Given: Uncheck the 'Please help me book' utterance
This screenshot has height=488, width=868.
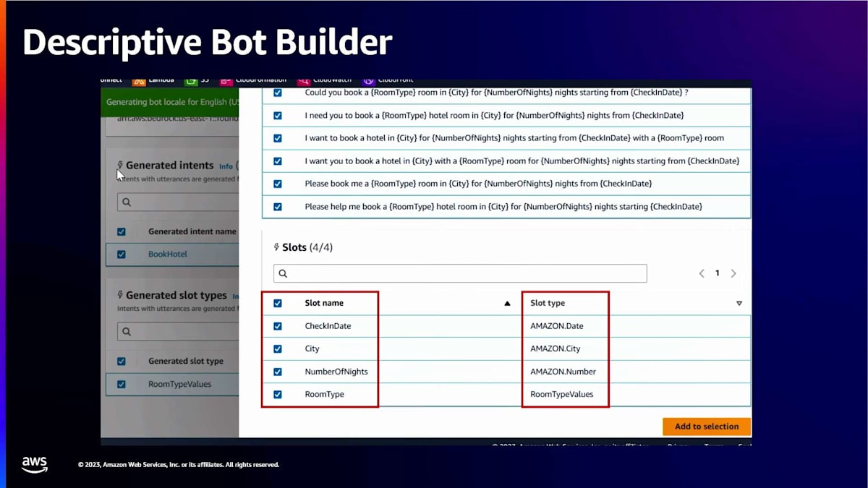Looking at the screenshot, I should coord(278,207).
